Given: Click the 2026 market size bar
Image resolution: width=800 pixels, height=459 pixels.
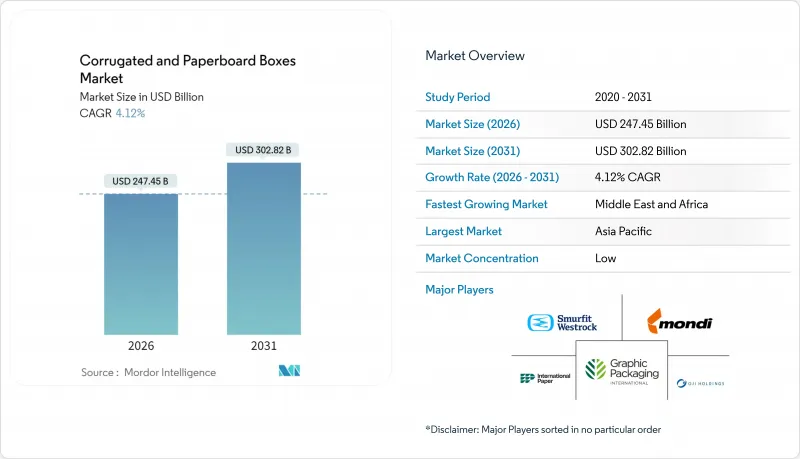Looking at the screenshot, I should pos(141,264).
